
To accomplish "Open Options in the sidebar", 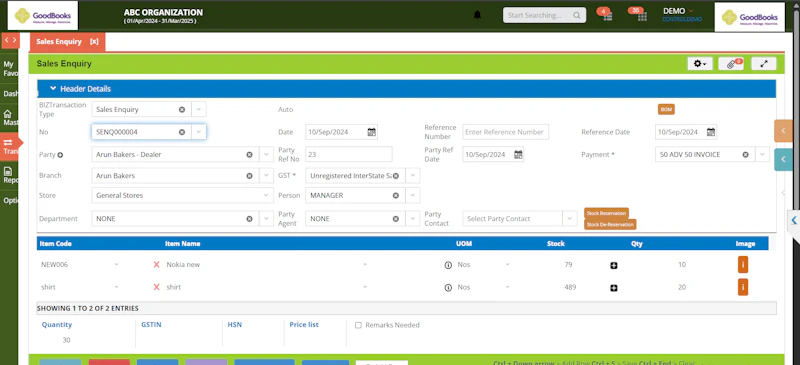I will (9, 201).
